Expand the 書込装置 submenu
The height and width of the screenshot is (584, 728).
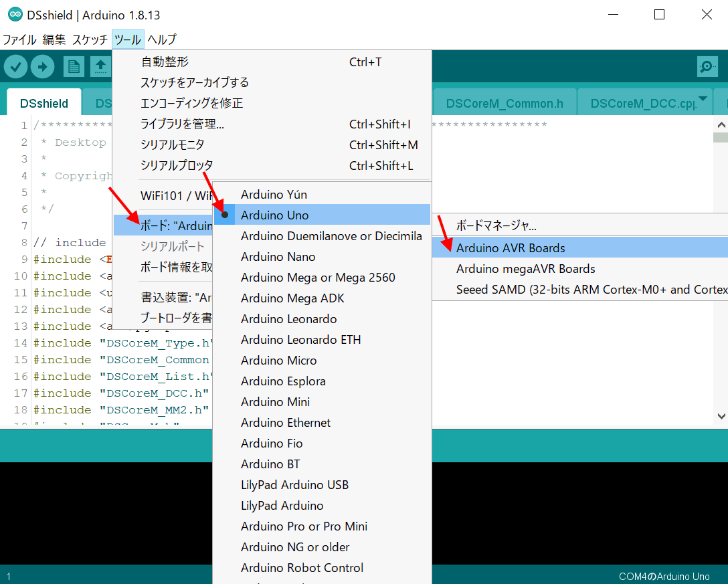click(x=163, y=297)
